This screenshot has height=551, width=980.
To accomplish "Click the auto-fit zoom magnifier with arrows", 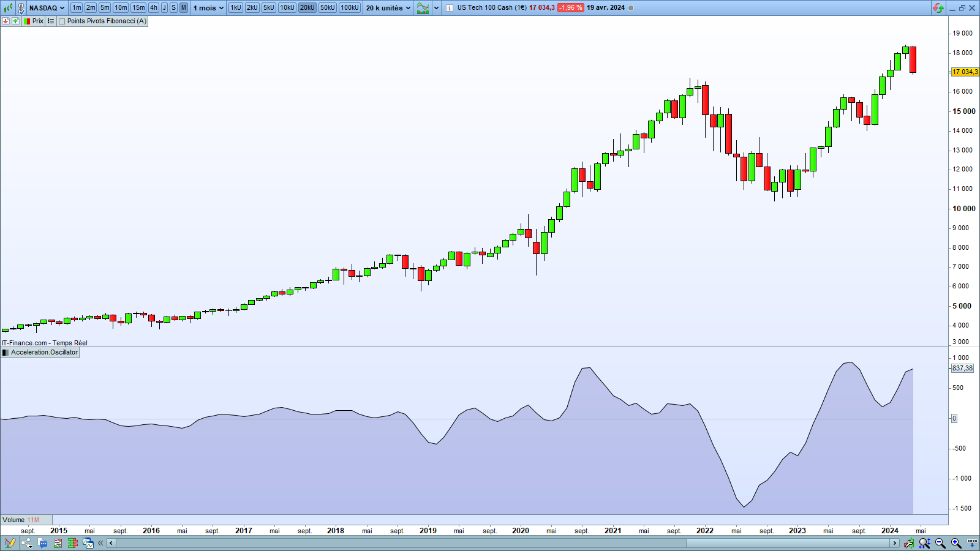I will click(924, 543).
